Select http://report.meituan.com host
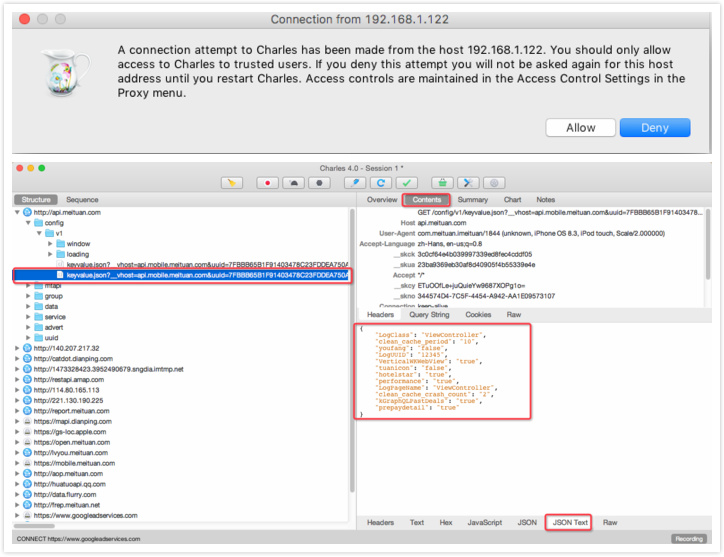 [72, 411]
